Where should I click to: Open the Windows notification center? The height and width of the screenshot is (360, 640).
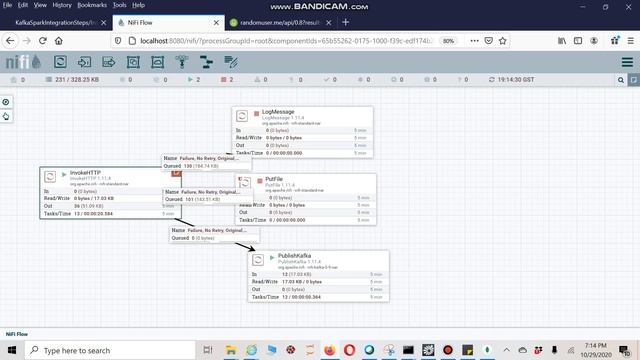coord(624,350)
